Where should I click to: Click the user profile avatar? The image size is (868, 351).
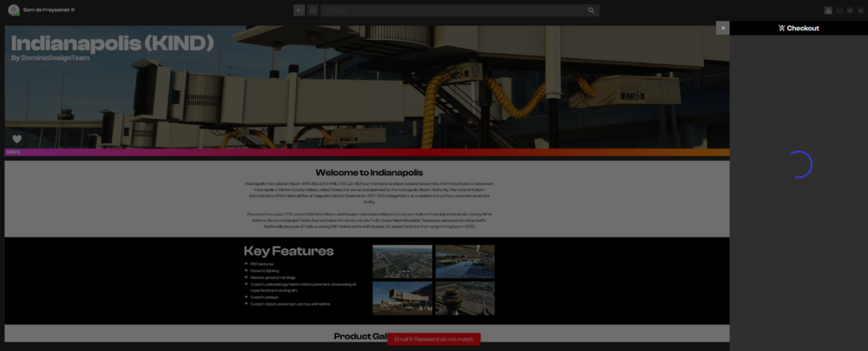click(14, 10)
